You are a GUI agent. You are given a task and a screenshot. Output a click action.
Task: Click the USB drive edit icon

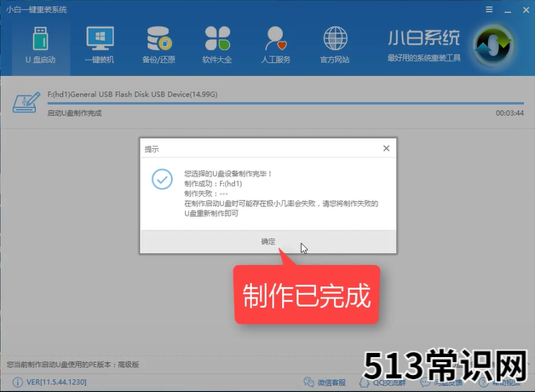click(x=26, y=102)
